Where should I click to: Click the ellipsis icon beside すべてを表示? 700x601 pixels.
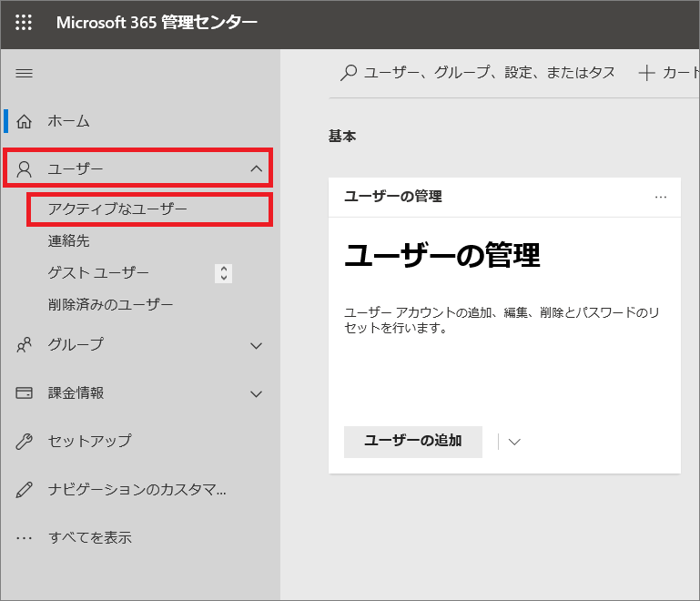click(x=24, y=537)
